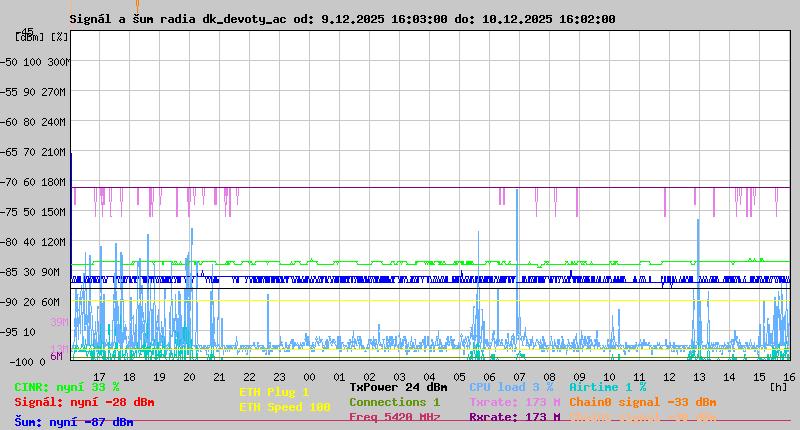This screenshot has height=430, width=800.
Task: Select the orange Chain0 signal -33 dBm legend
Action: 642,402
